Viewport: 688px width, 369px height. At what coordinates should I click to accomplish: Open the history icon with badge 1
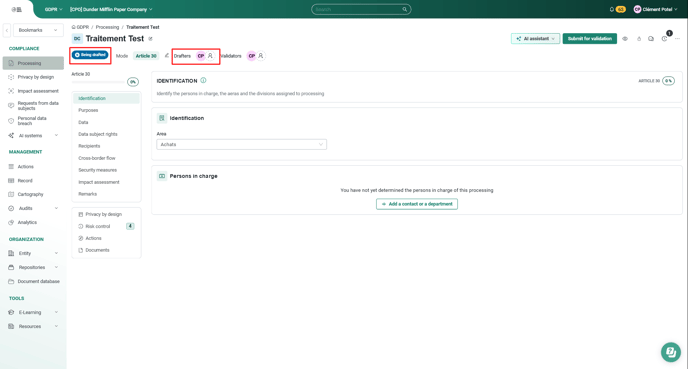[665, 39]
